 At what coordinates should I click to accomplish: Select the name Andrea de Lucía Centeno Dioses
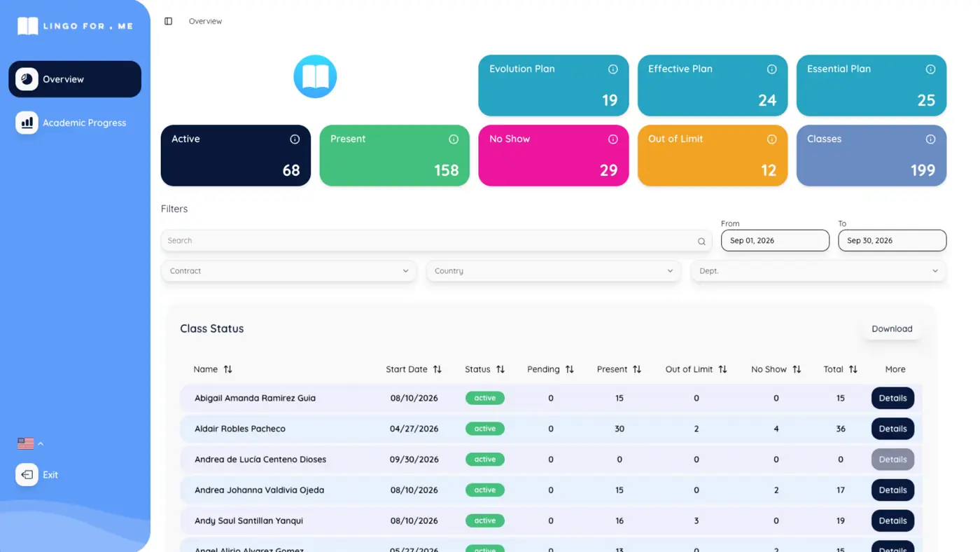tap(260, 460)
